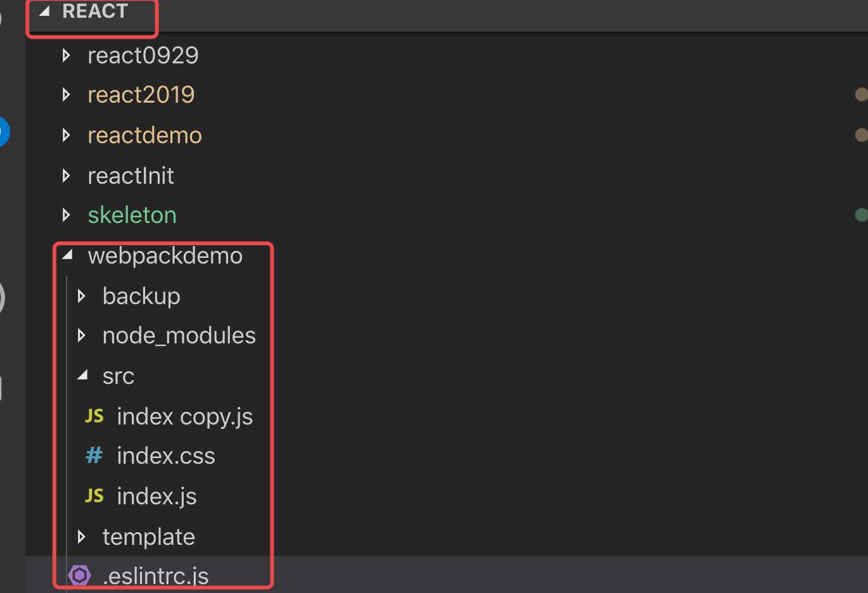
Task: Expand the react0929 folder arrow
Action: [x=66, y=56]
